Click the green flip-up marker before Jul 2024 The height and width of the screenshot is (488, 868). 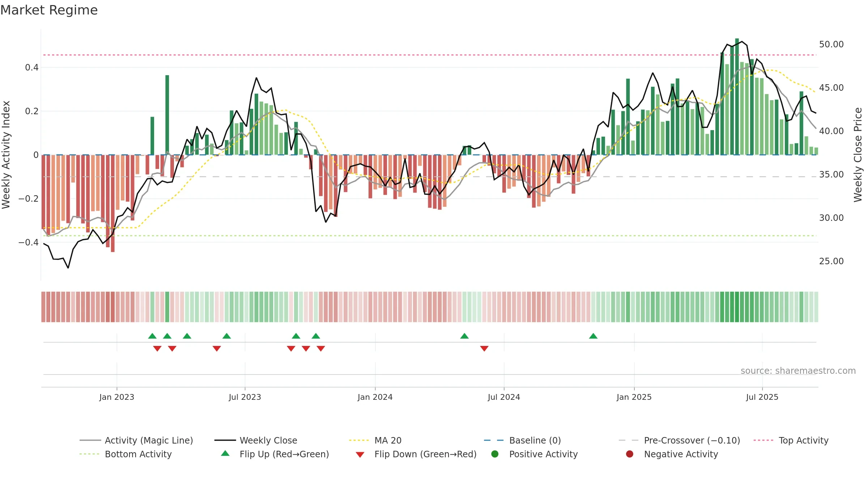(x=464, y=336)
